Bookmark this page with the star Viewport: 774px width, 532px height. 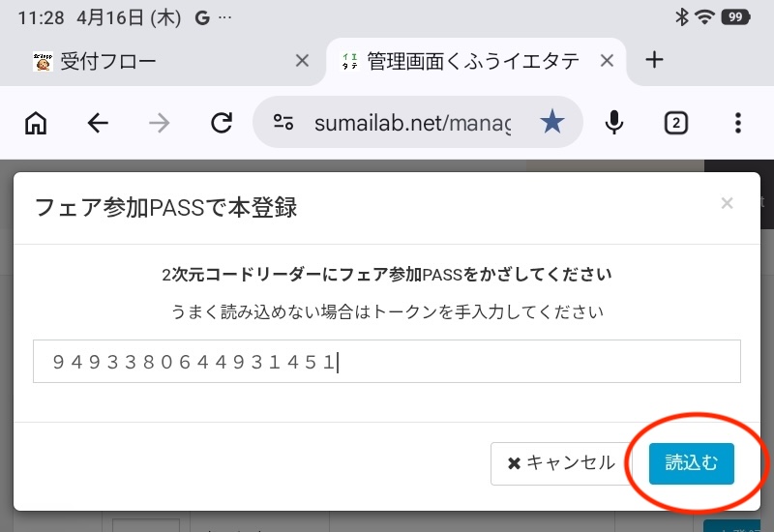click(551, 123)
